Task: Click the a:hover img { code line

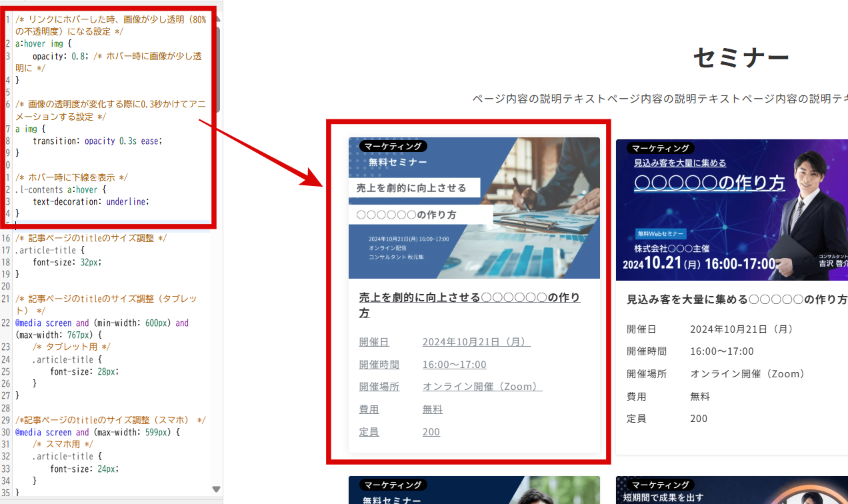Action: (x=43, y=44)
